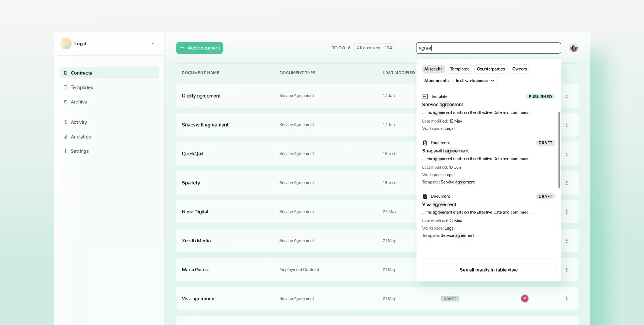Open more options for Maria Garcia row
The image size is (644, 325).
pyautogui.click(x=567, y=270)
